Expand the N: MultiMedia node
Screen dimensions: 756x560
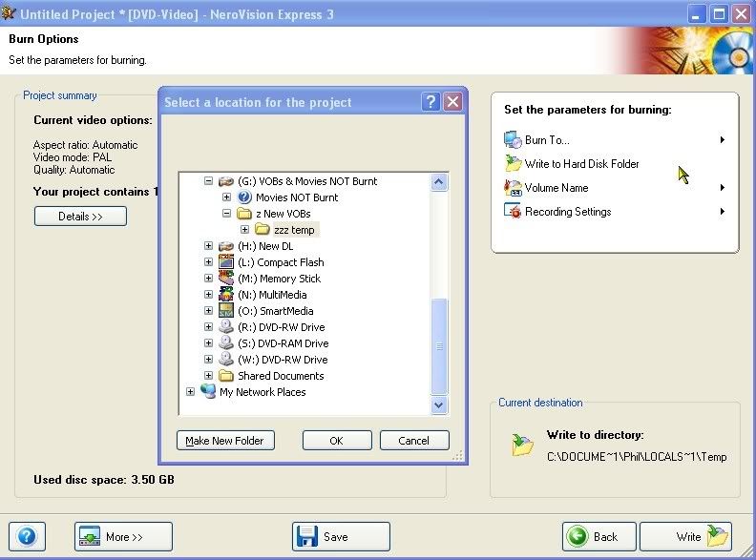208,295
